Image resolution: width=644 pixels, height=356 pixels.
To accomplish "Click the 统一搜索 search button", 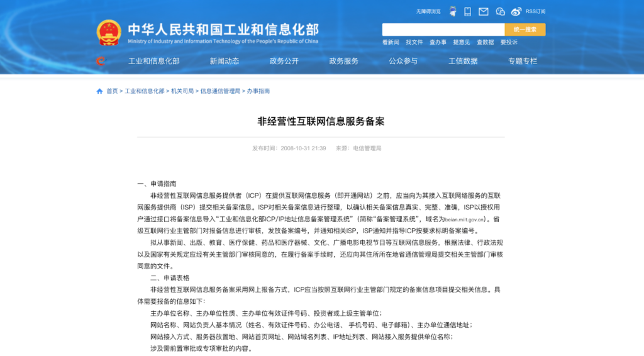I will pyautogui.click(x=525, y=30).
